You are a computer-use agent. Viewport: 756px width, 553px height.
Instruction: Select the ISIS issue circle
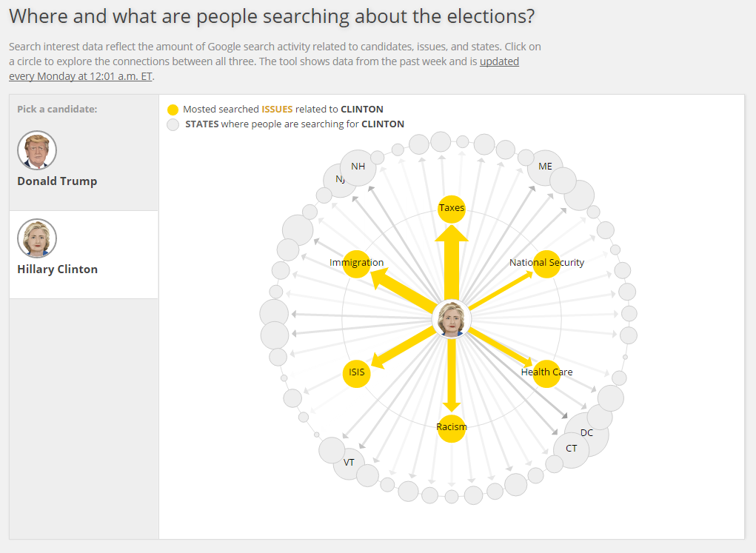(x=356, y=372)
